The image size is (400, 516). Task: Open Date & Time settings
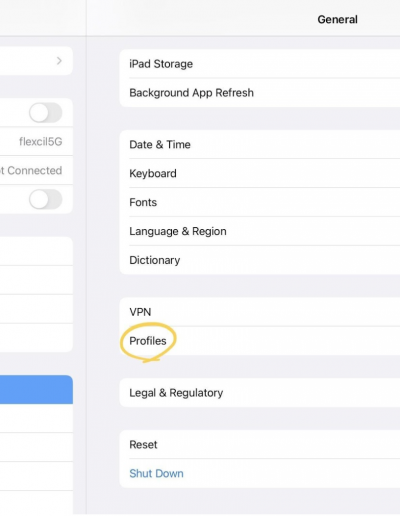(x=260, y=144)
